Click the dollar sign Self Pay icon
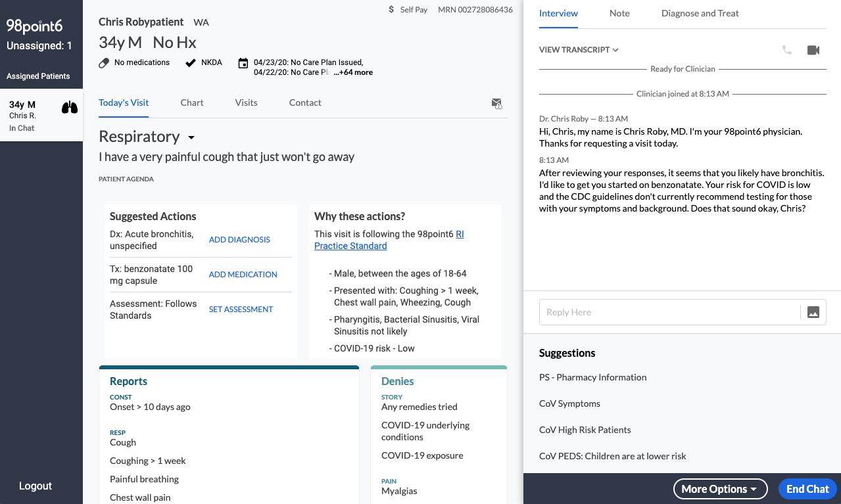The height and width of the screenshot is (504, 841). point(392,10)
